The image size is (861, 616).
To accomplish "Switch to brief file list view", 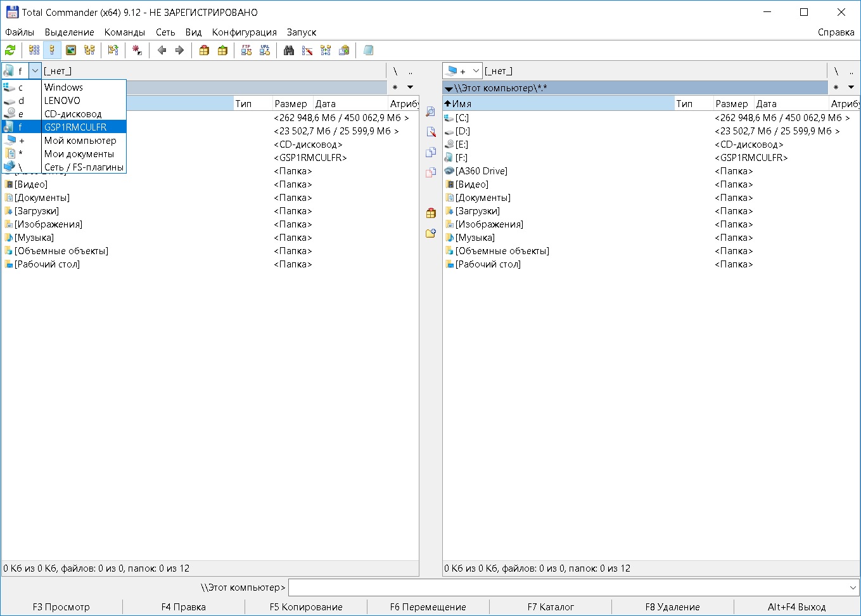I will click(34, 50).
